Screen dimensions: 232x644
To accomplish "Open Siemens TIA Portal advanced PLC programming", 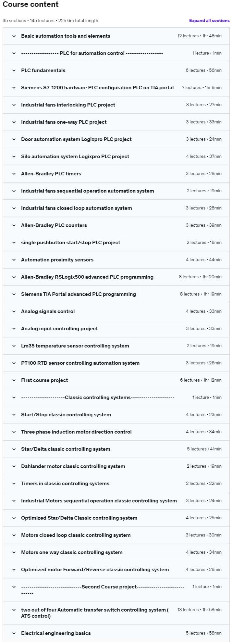I will click(116, 294).
